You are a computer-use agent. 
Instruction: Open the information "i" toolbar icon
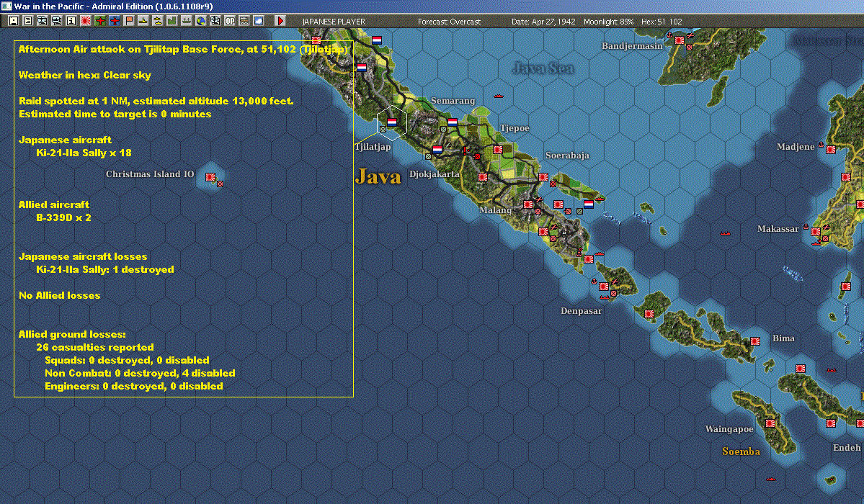click(x=71, y=21)
